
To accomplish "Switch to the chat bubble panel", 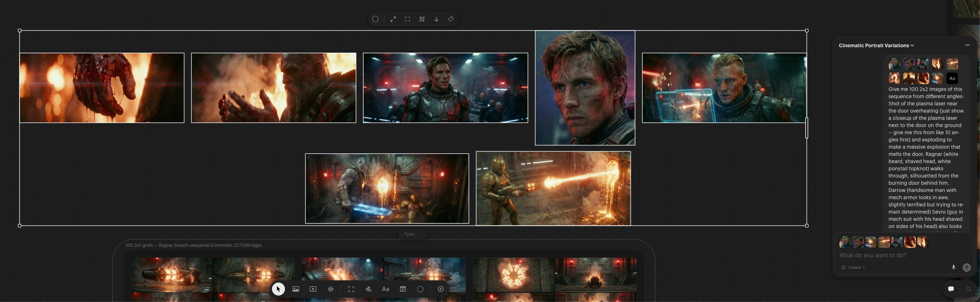I will pyautogui.click(x=951, y=289).
